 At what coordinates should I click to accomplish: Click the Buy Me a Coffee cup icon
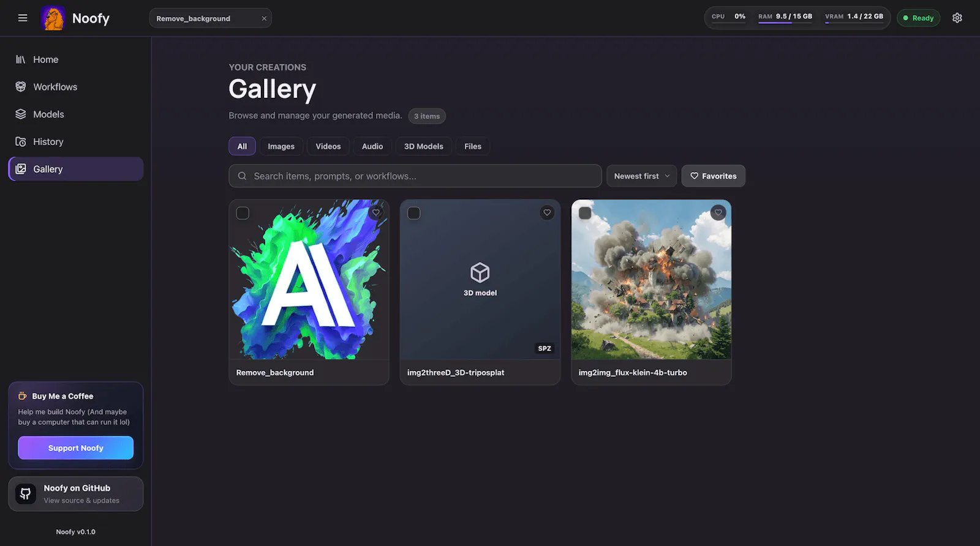coord(23,396)
